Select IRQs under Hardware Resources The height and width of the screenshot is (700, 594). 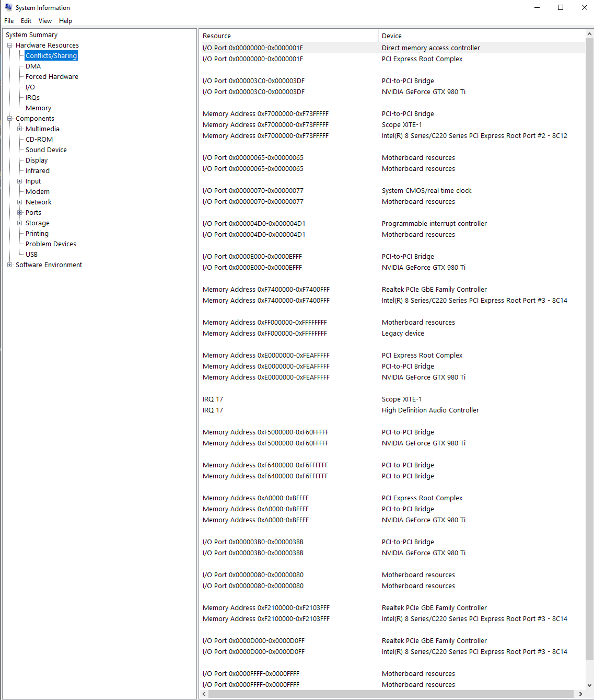[x=32, y=98]
